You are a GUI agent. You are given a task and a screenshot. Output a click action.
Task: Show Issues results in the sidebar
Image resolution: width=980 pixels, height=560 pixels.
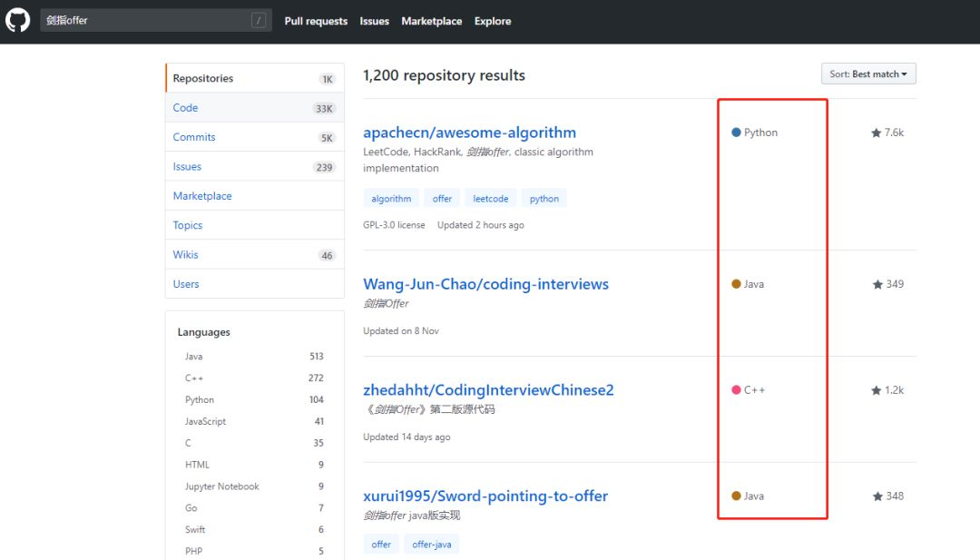click(x=255, y=166)
